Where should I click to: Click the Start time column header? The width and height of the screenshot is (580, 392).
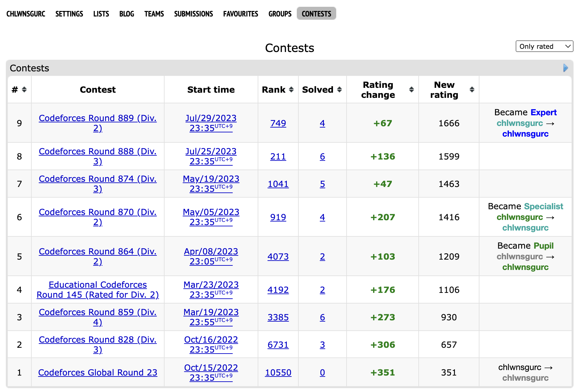click(x=211, y=89)
